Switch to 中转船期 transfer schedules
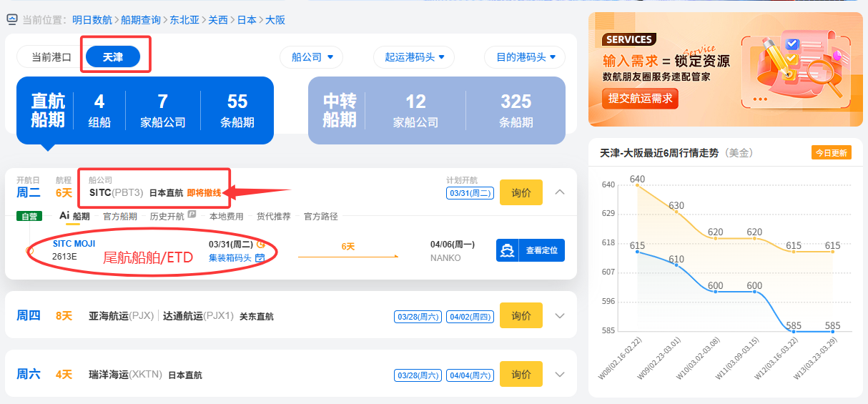 coord(436,111)
